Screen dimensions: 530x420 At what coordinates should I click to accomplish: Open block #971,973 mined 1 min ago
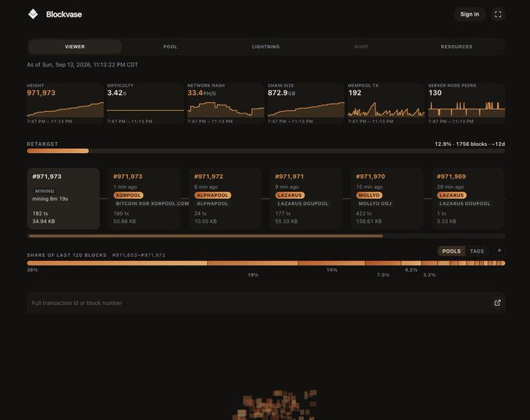144,198
